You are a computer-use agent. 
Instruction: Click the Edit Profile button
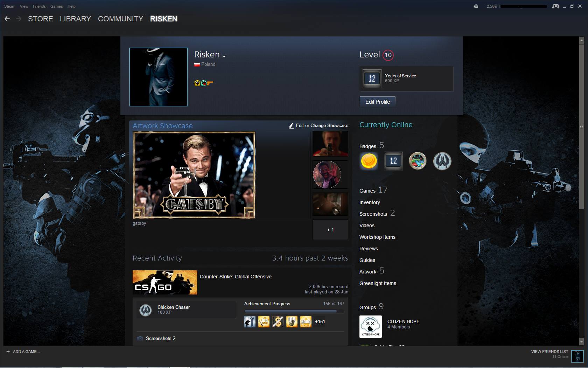click(377, 102)
